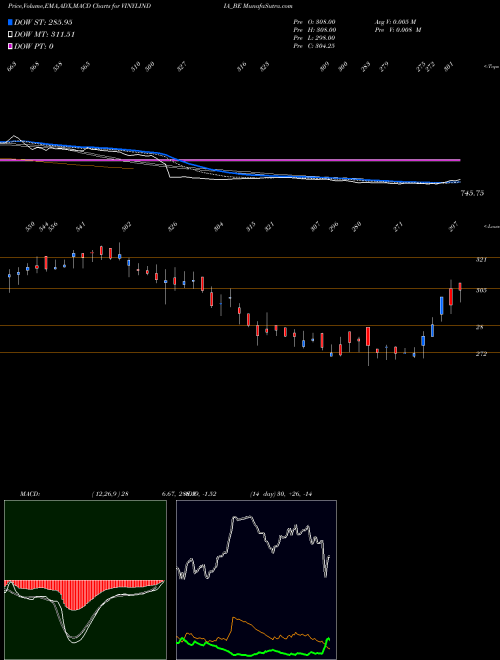Click the chart title text for VINYLIND
This screenshot has width=500, height=660.
[79, 6]
